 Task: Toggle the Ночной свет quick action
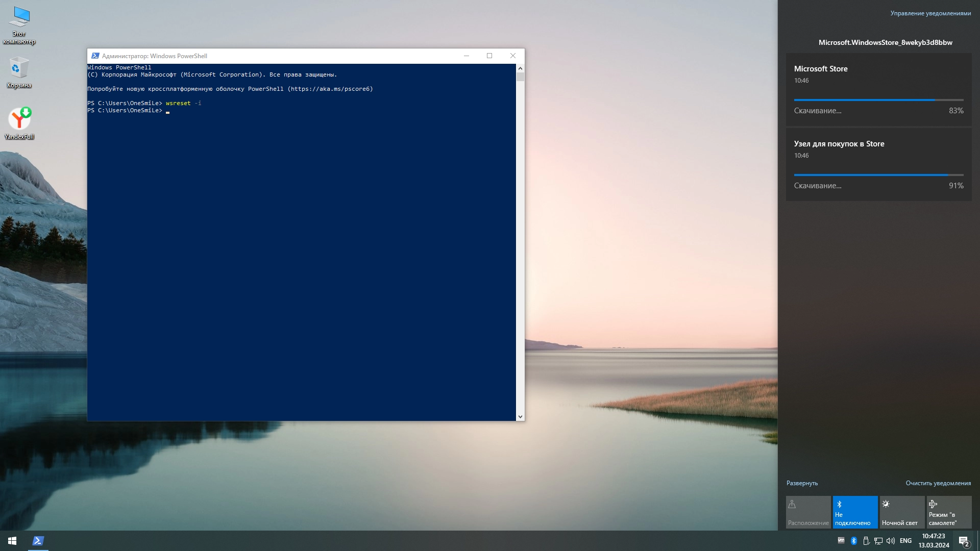[x=902, y=512]
